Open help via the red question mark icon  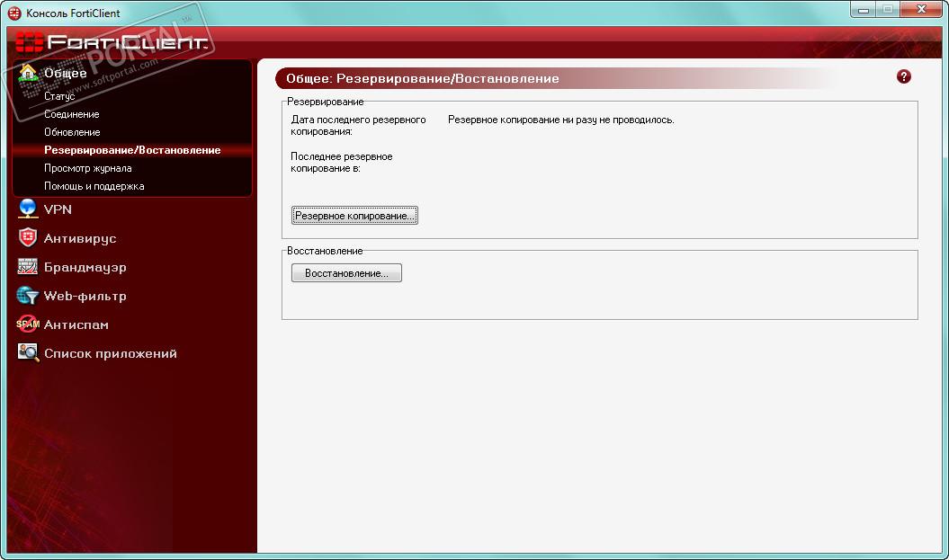(x=904, y=76)
